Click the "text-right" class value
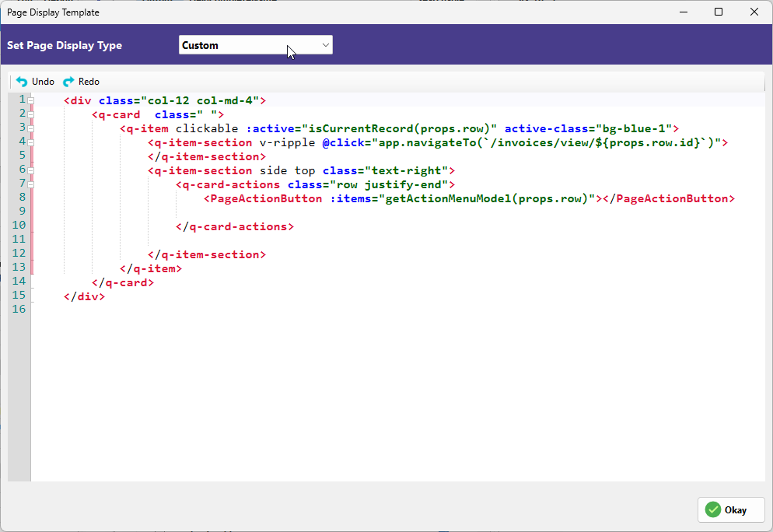This screenshot has height=532, width=773. click(406, 170)
